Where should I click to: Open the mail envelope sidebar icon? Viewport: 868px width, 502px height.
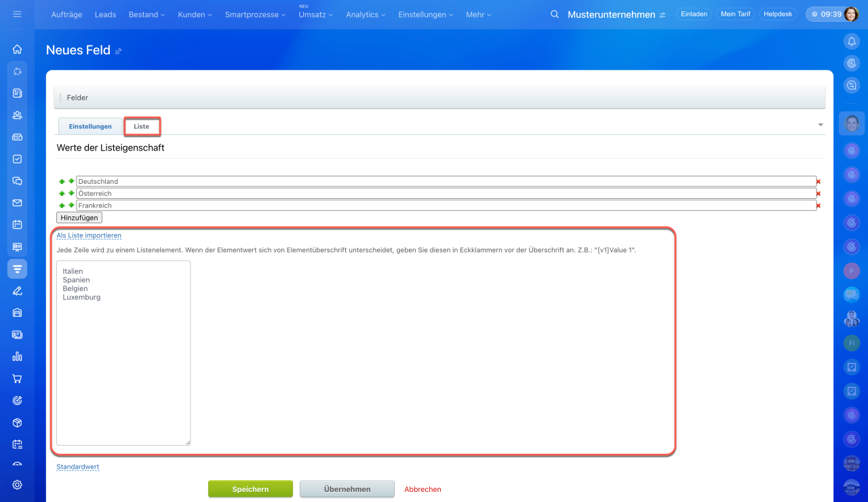coord(18,203)
